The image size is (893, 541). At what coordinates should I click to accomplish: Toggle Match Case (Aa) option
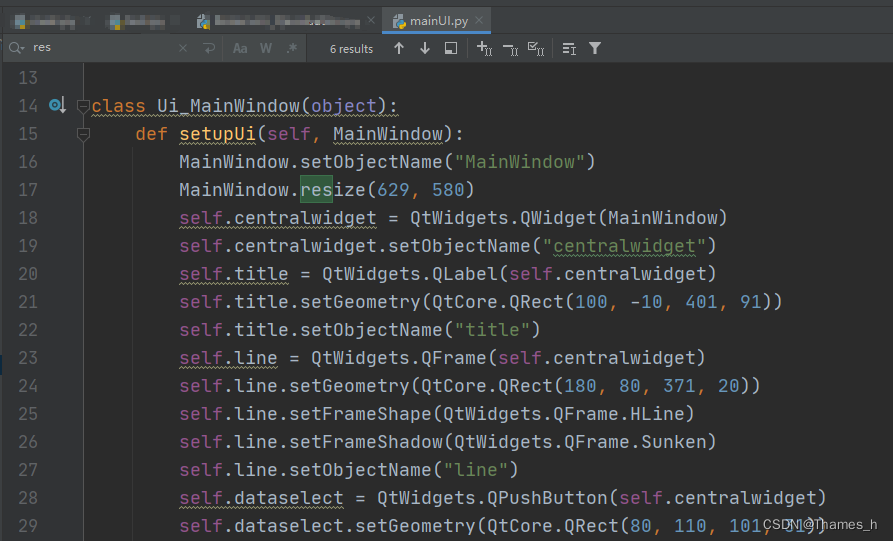point(240,48)
